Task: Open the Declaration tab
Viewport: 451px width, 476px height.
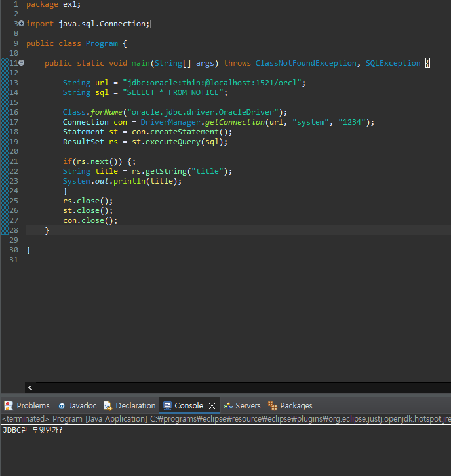Action: tap(130, 406)
